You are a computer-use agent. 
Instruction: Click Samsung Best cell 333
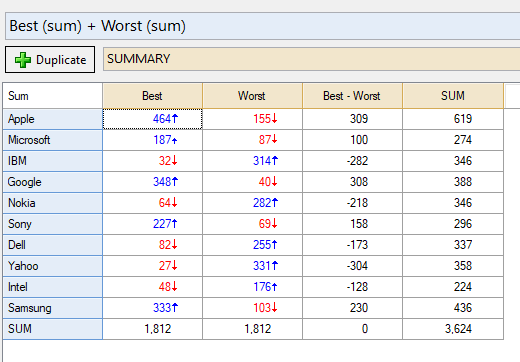pyautogui.click(x=152, y=308)
